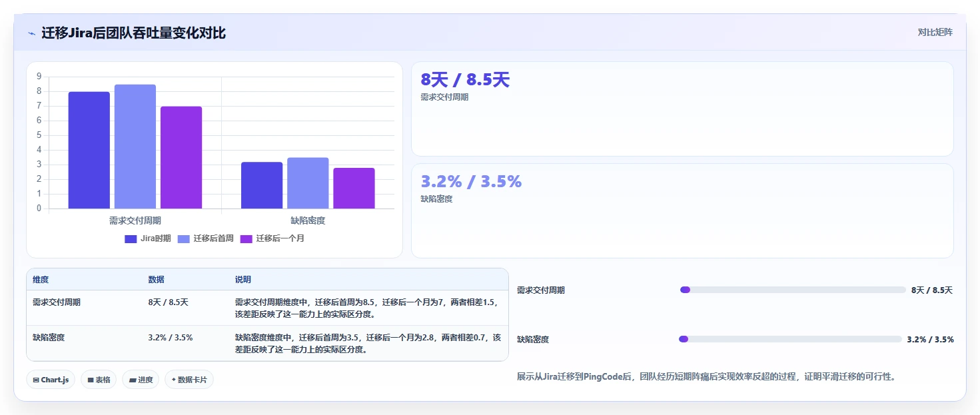Click the 迁移后一个月 bar for 需求交付周期
Image resolution: width=980 pixels, height=415 pixels.
(181, 157)
